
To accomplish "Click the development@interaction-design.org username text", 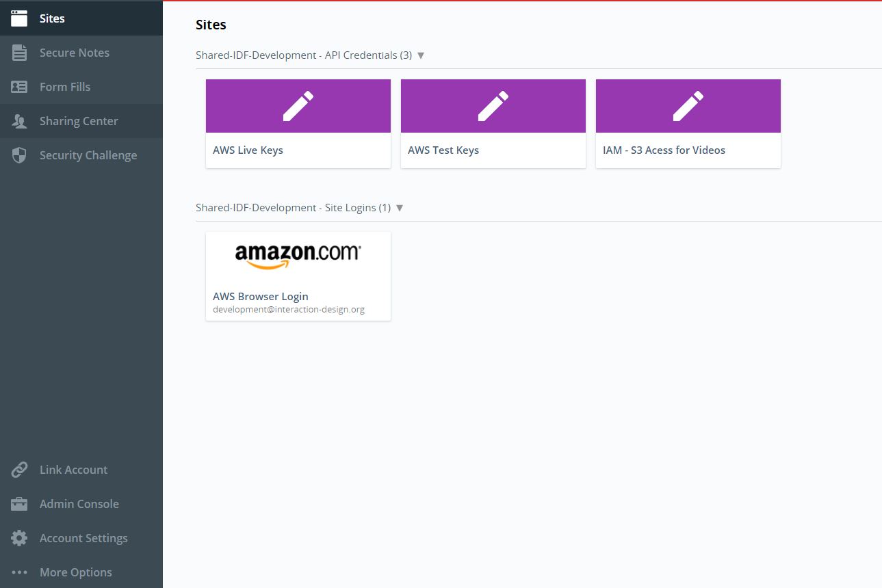I will [x=289, y=310].
